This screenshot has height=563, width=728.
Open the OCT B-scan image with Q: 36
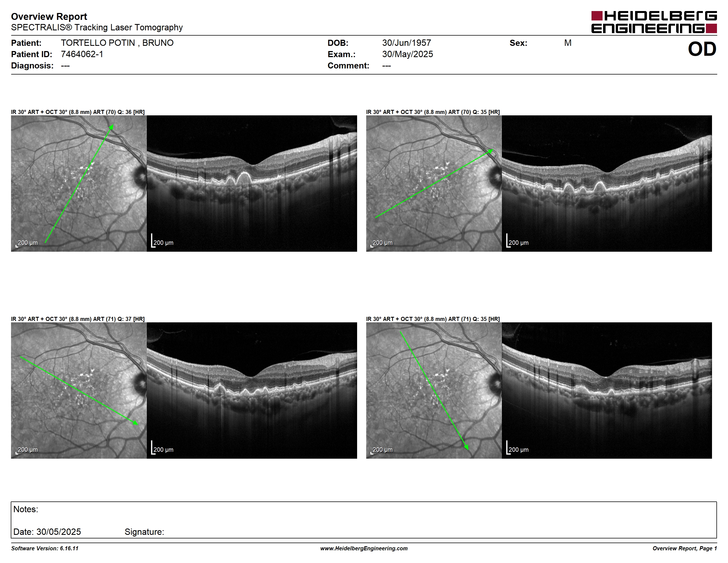(252, 184)
